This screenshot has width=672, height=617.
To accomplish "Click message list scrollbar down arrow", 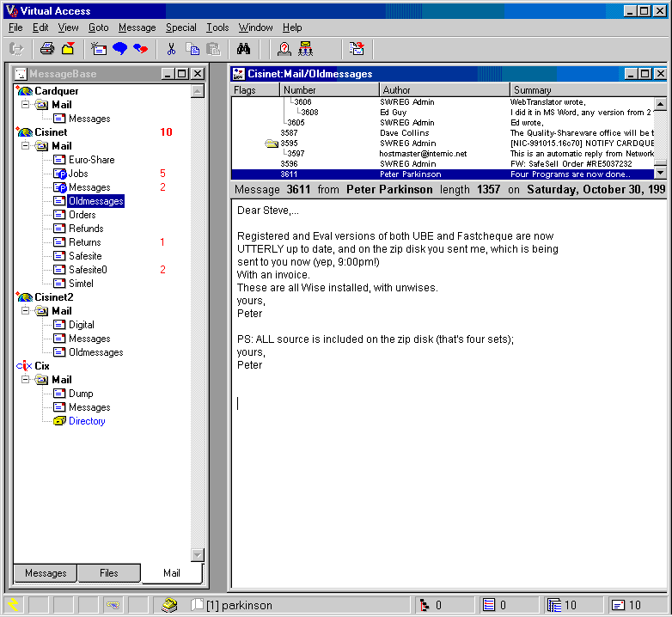I will (x=661, y=173).
